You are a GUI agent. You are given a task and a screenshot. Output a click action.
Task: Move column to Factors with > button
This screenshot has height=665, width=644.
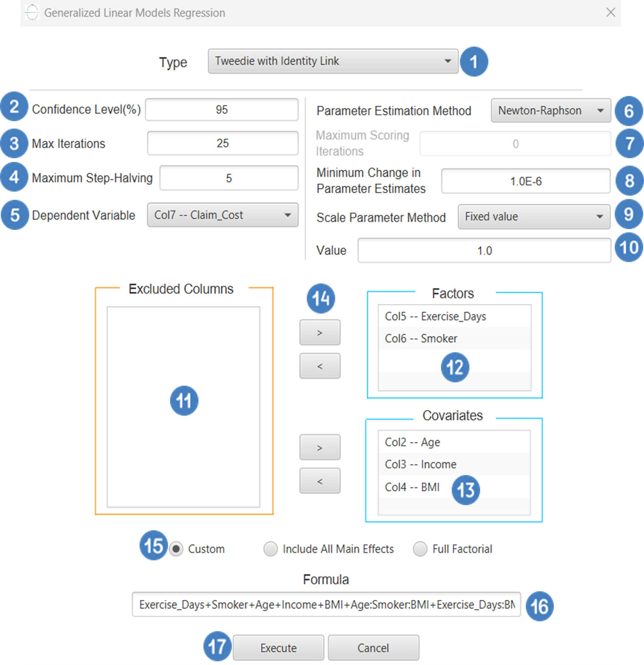pyautogui.click(x=320, y=332)
